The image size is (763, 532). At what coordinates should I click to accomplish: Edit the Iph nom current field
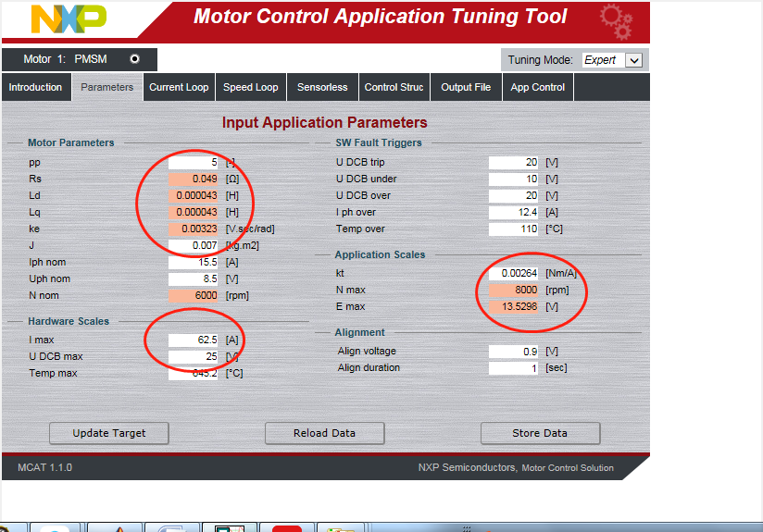coord(194,262)
